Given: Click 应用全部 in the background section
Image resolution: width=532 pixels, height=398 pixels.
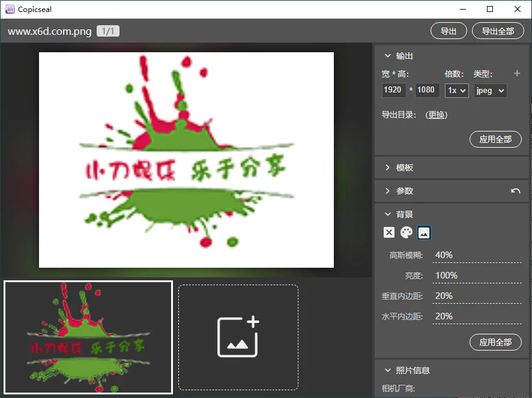Looking at the screenshot, I should pos(495,342).
